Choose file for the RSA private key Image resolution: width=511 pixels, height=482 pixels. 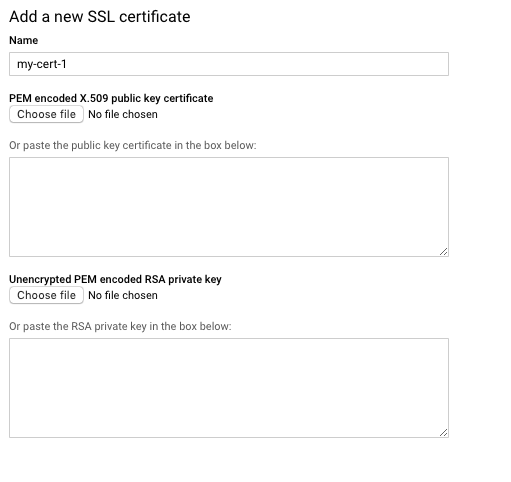(x=46, y=295)
